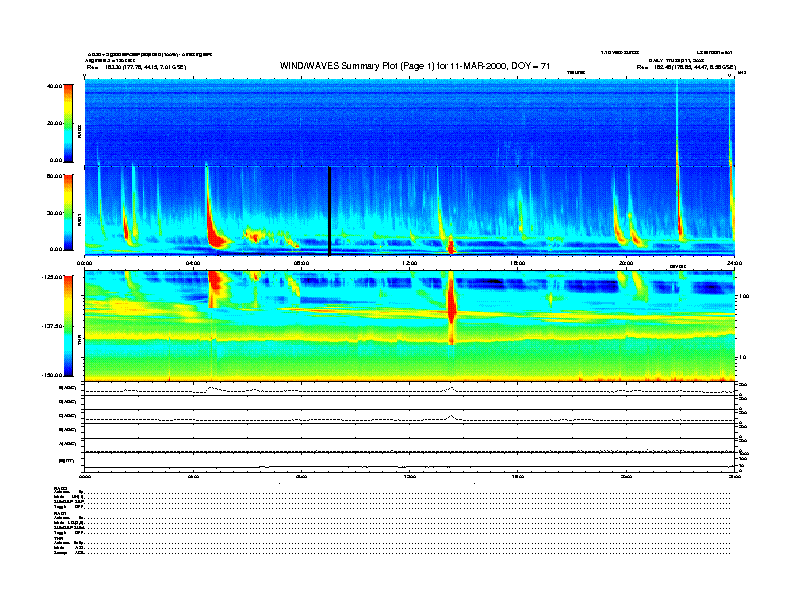Click the -137.50 label on the TNR scale

pos(52,326)
